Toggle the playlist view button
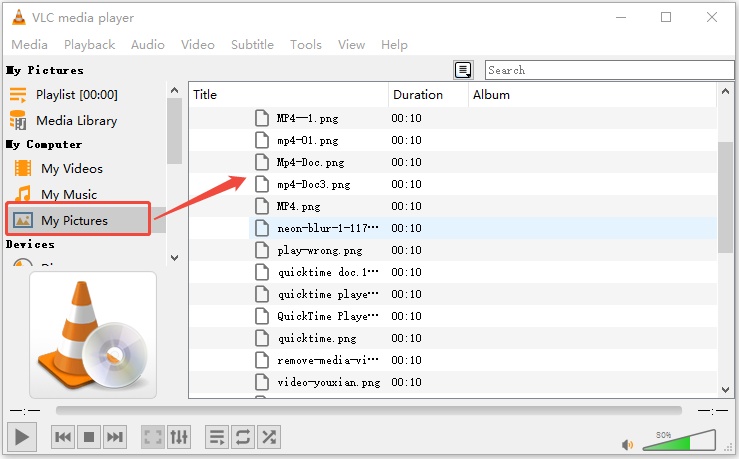Viewport: 739px width, 459px height. tap(217, 437)
